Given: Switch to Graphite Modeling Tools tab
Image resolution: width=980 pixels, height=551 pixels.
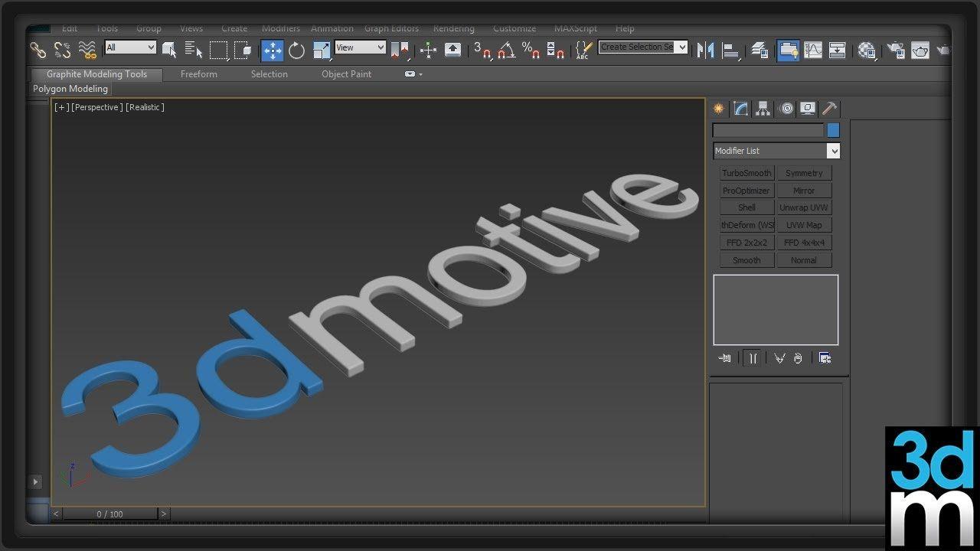Looking at the screenshot, I should pyautogui.click(x=96, y=74).
